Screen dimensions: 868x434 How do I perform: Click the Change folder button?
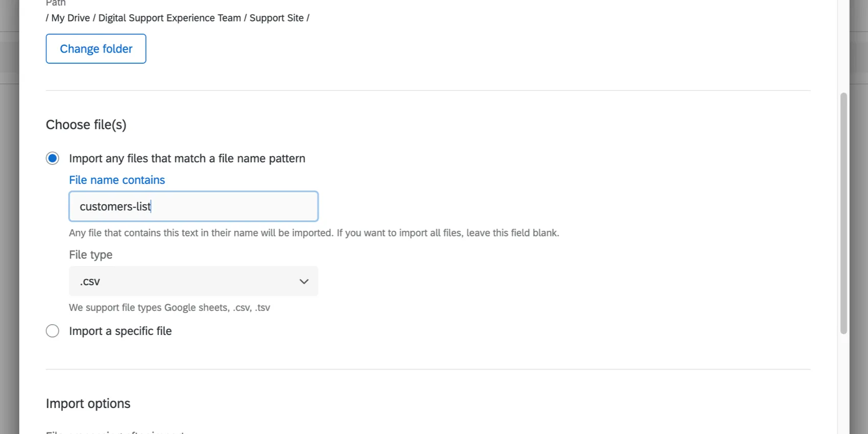[95, 49]
